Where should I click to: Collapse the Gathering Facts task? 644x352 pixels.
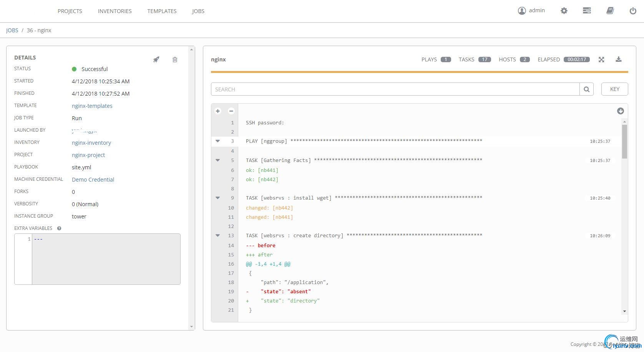pyautogui.click(x=218, y=160)
